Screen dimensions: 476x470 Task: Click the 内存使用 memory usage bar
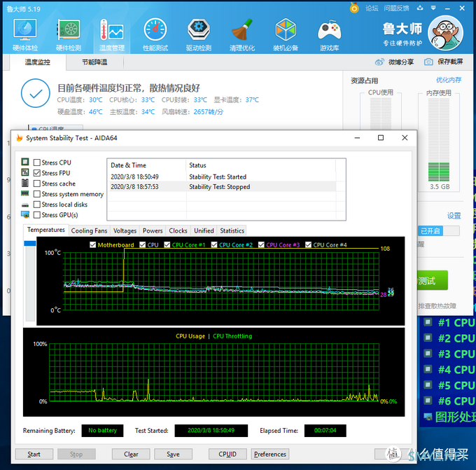coord(439,140)
